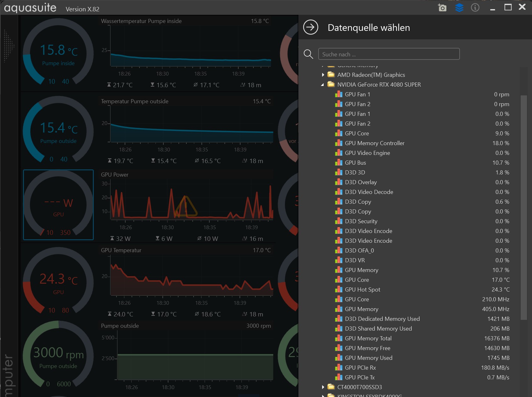Select the GPU Memory Controller data source

(375, 143)
